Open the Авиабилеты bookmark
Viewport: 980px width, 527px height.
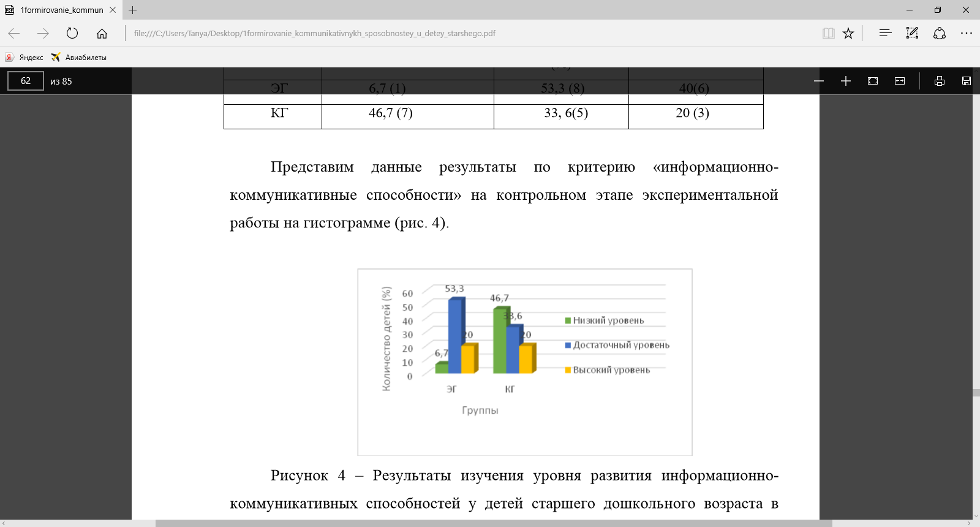pyautogui.click(x=79, y=57)
